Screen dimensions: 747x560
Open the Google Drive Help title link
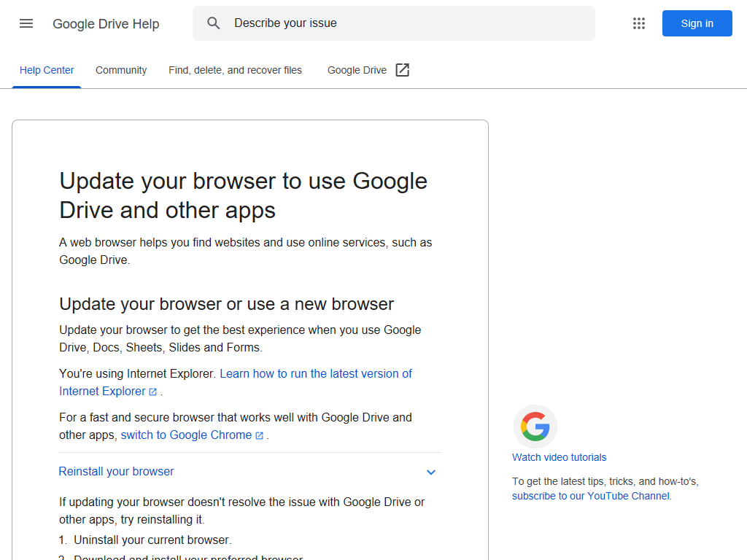(106, 24)
